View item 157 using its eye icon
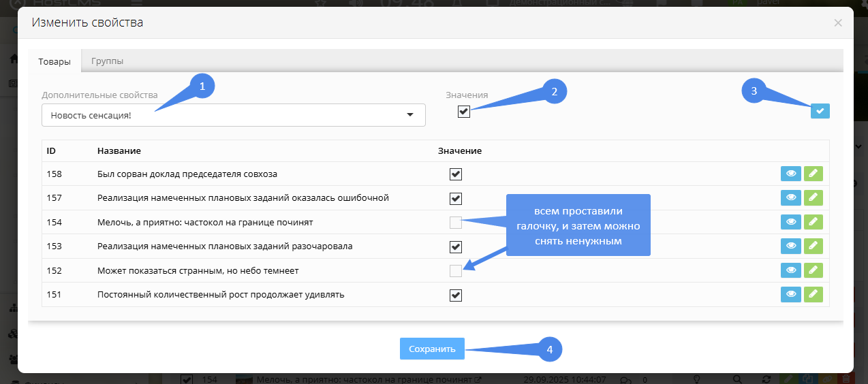Screen dimensions: 868x384 (x=790, y=198)
